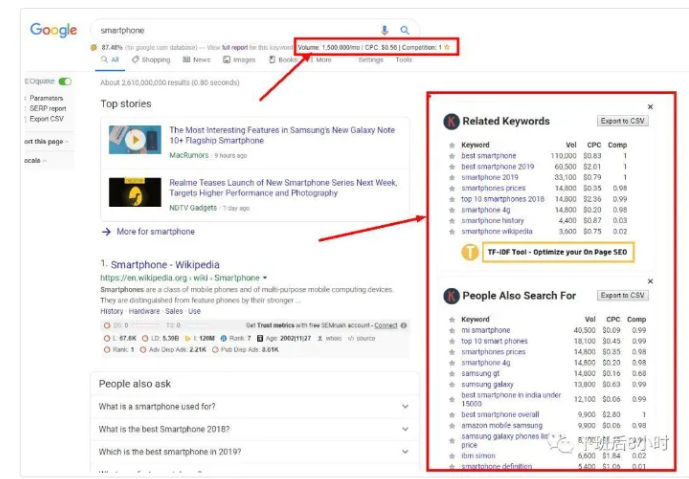Star the smartphone wikipedia keyword
The image size is (689, 479).
(452, 232)
